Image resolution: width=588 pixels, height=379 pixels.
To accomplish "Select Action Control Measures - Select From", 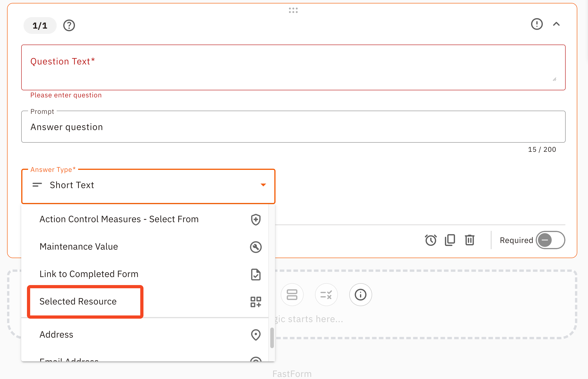I will 119,219.
